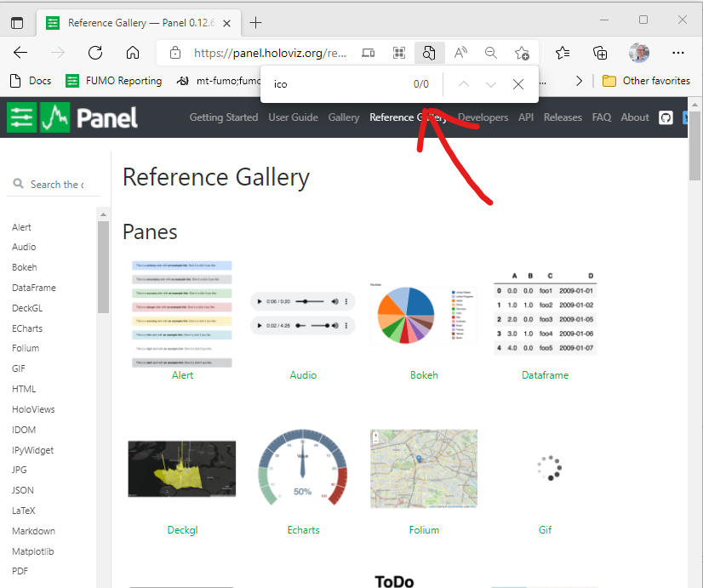Select Alert in the sidebar list

point(21,227)
